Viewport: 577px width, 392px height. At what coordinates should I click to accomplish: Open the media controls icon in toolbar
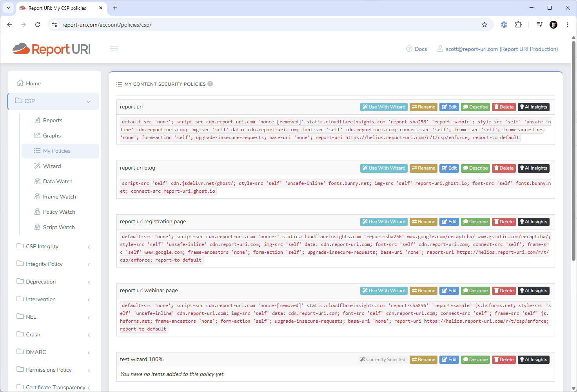[x=539, y=25]
